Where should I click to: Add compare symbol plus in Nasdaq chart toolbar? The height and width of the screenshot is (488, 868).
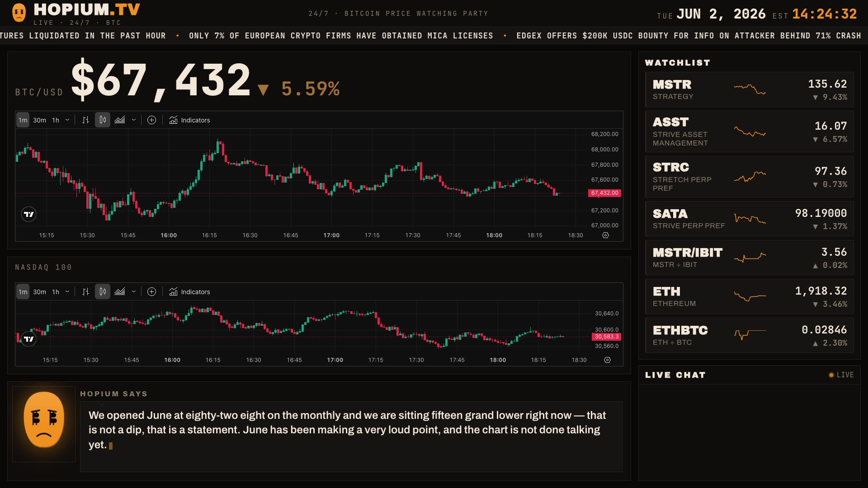(152, 292)
